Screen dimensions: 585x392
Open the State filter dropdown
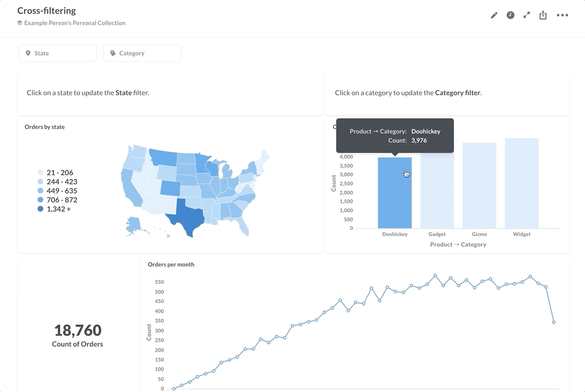pyautogui.click(x=57, y=53)
